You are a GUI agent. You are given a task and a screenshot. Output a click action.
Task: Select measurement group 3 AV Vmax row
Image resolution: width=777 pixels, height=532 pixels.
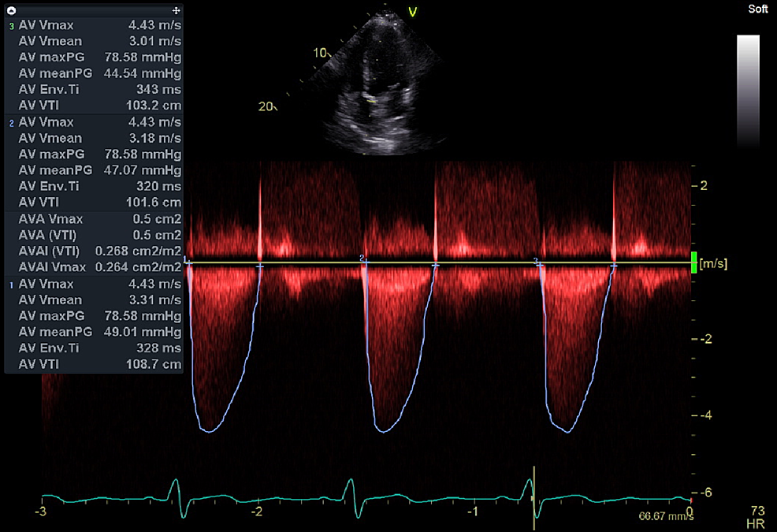(95, 25)
